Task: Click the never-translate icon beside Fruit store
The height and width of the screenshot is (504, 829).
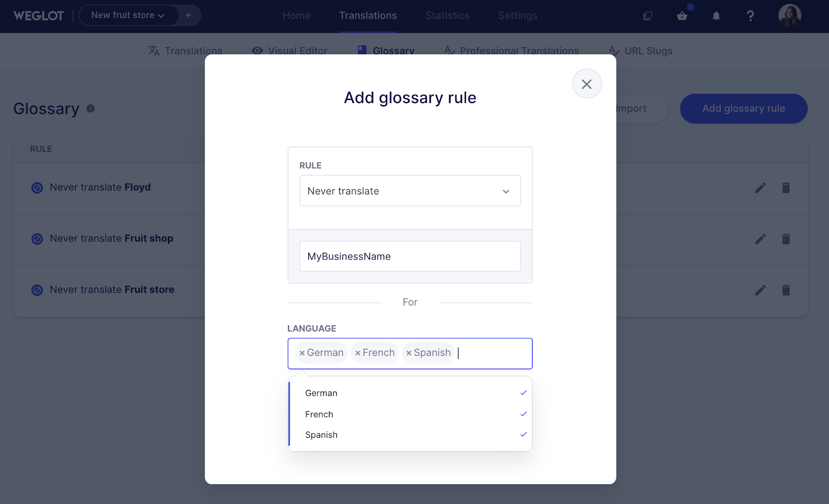Action: tap(37, 290)
